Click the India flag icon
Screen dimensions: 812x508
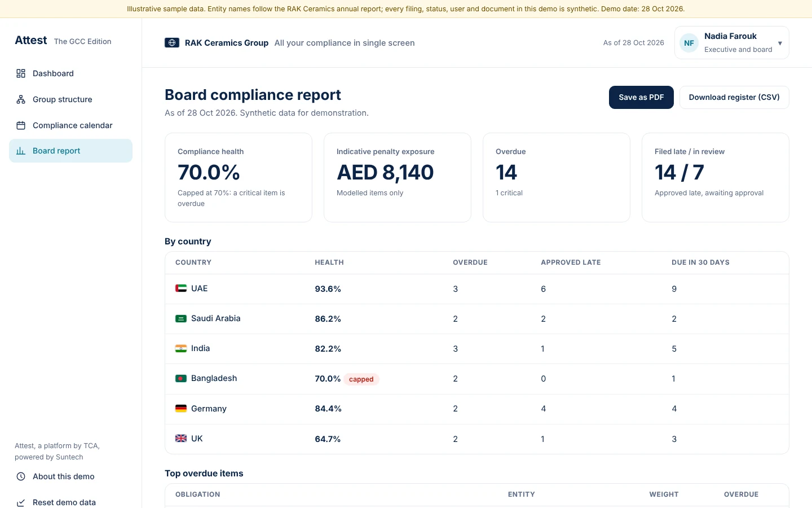[x=181, y=348]
